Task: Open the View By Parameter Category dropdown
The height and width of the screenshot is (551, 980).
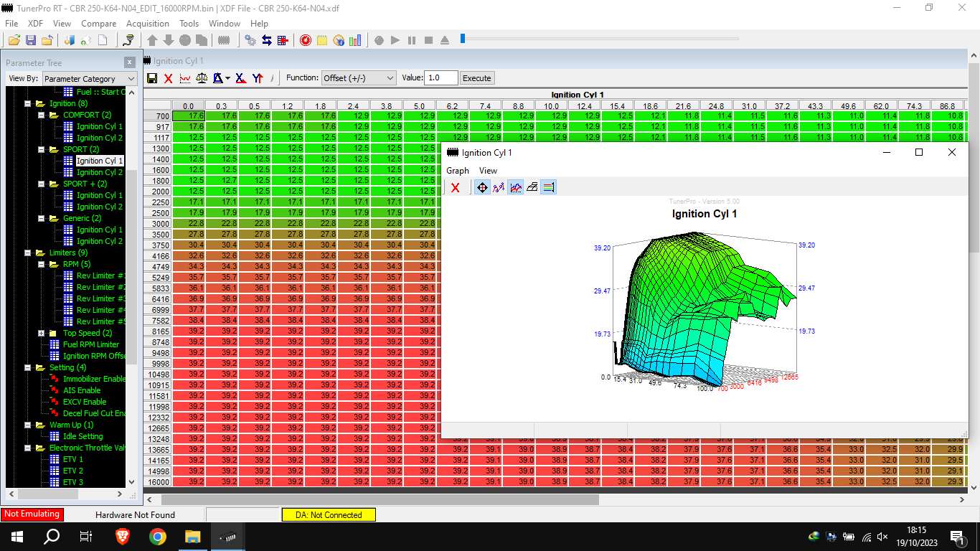Action: coord(90,78)
